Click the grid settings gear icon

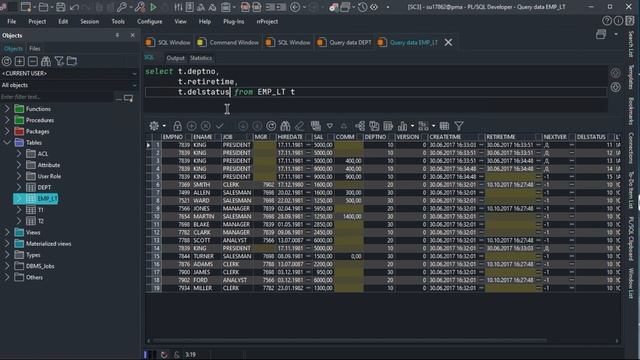point(154,126)
